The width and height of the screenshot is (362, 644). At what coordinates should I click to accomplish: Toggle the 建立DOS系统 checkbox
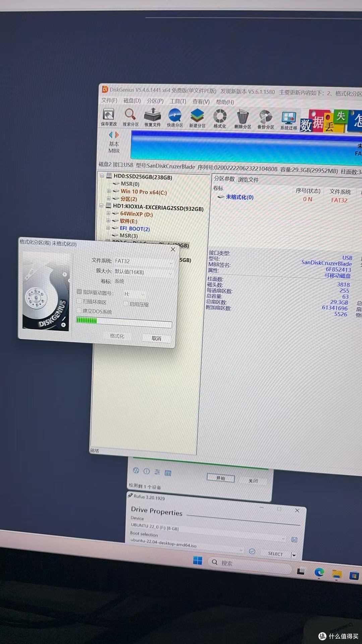point(79,310)
